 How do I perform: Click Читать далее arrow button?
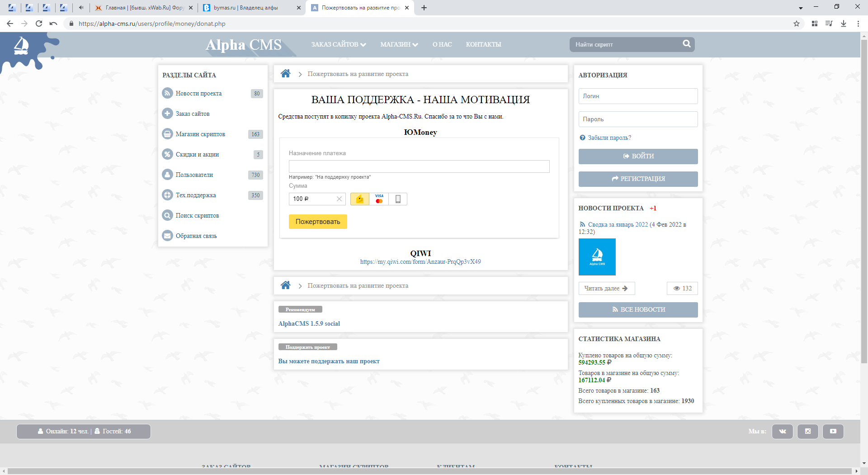(x=606, y=289)
